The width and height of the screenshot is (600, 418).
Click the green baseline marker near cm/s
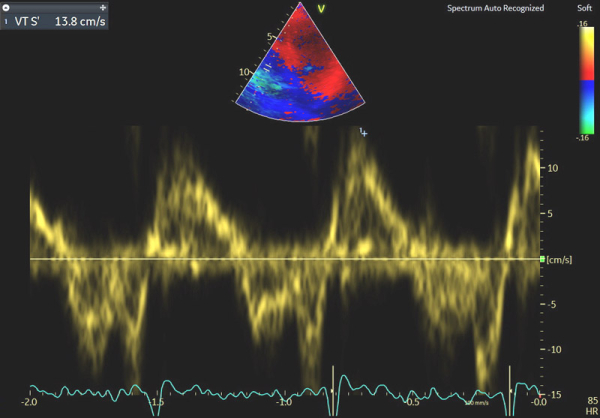(543, 259)
